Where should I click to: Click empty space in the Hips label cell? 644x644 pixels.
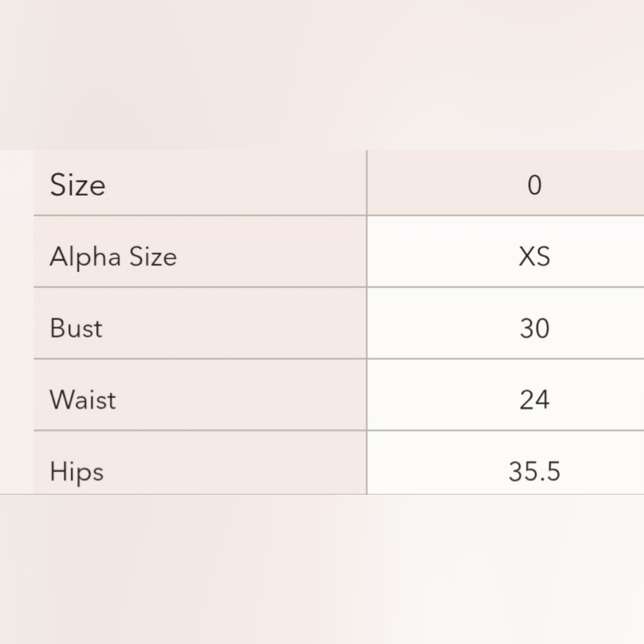coord(234,463)
